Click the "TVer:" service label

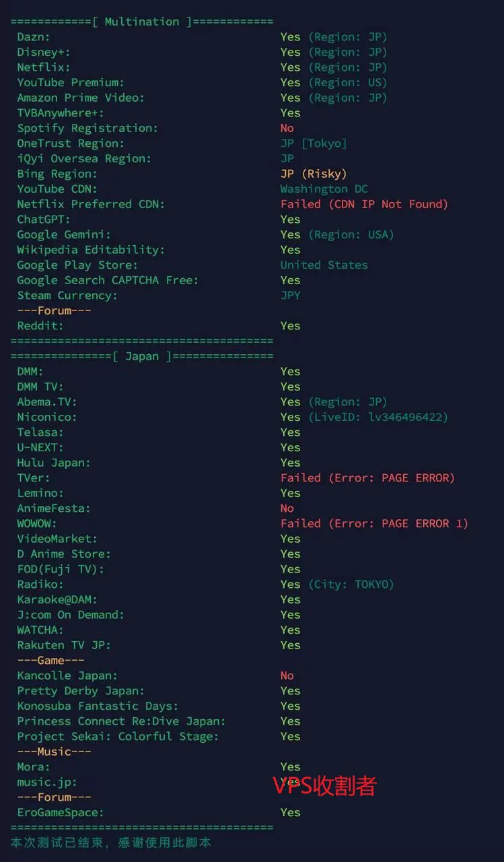click(34, 478)
